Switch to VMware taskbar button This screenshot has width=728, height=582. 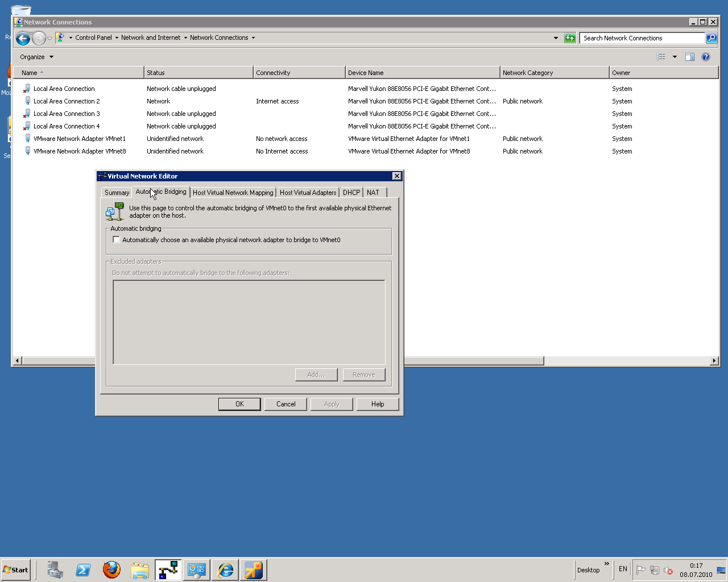tap(254, 569)
